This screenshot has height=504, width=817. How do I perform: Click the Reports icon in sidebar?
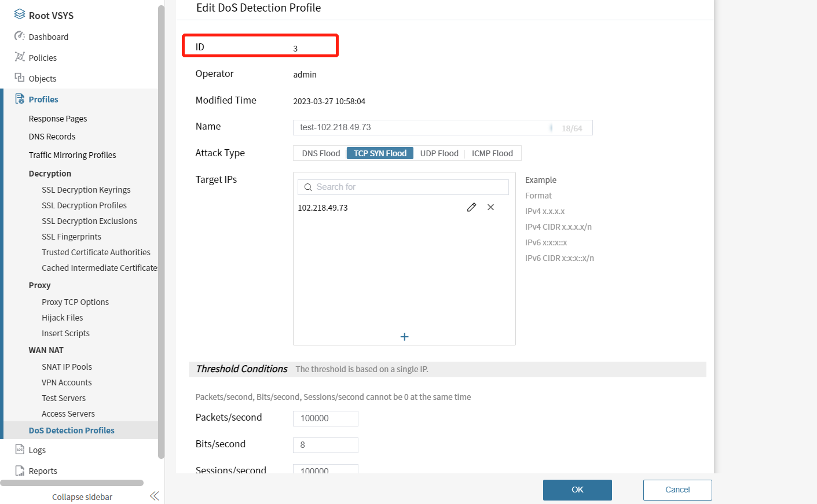click(x=20, y=470)
